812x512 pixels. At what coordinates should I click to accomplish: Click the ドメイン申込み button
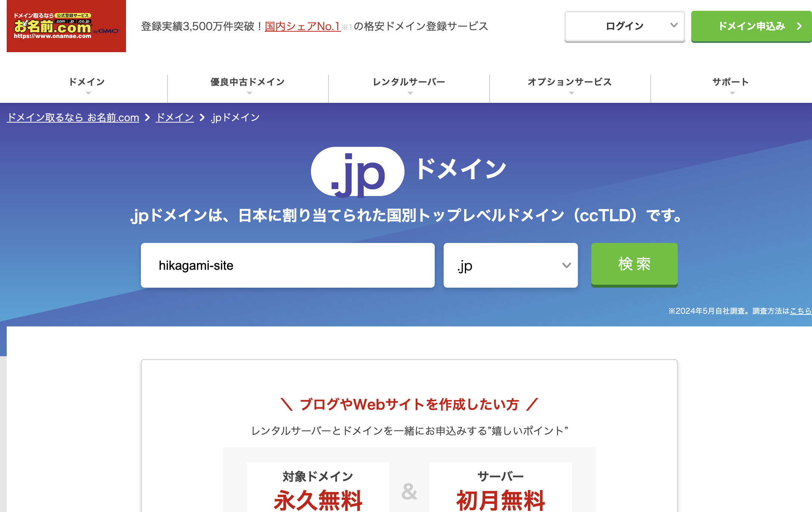(751, 26)
